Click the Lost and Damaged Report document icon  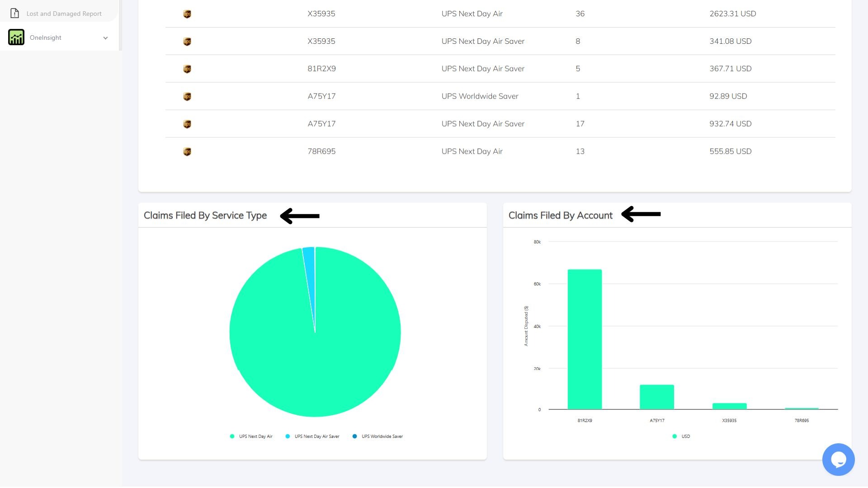click(14, 13)
